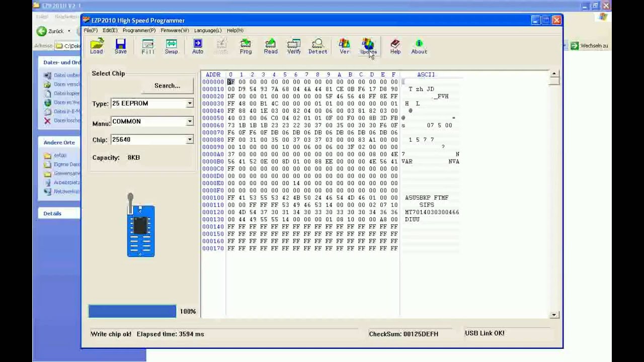Click address row 000100 in hex view
Image resolution: width=644 pixels, height=362 pixels.
[213, 198]
